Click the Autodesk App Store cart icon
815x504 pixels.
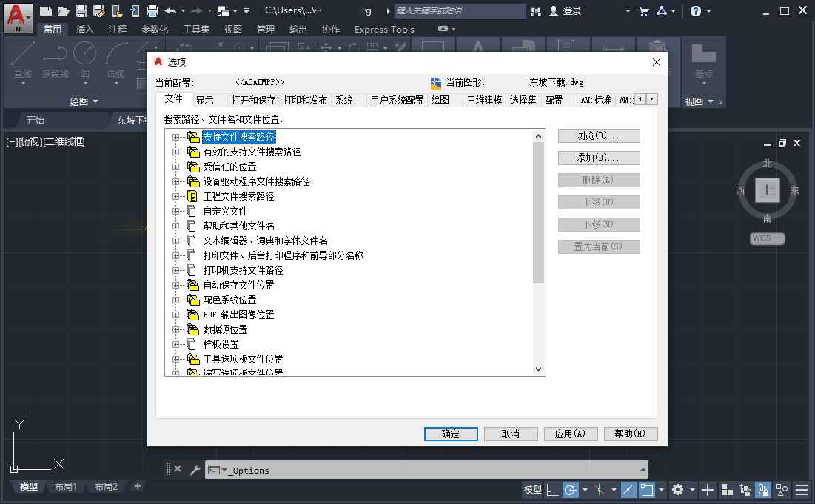coord(643,11)
